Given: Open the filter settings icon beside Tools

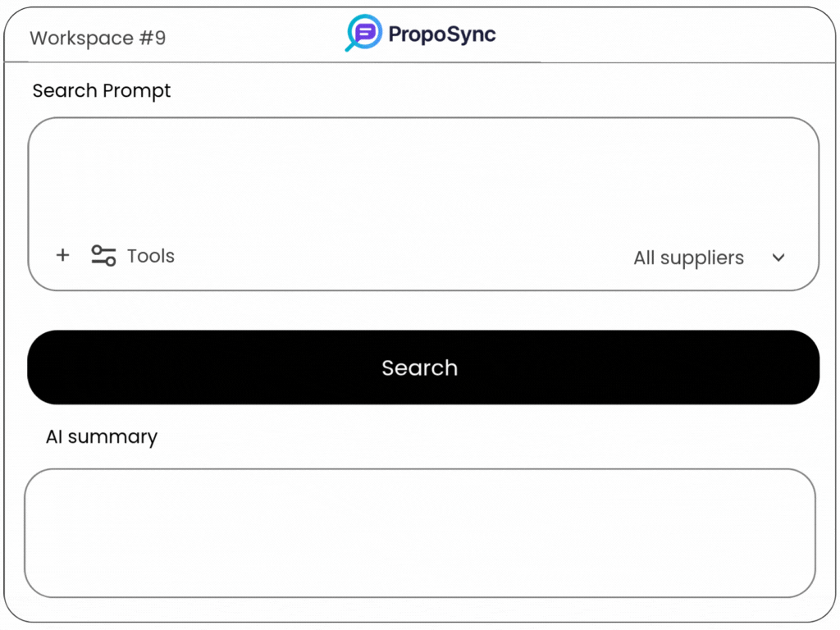Looking at the screenshot, I should point(103,256).
